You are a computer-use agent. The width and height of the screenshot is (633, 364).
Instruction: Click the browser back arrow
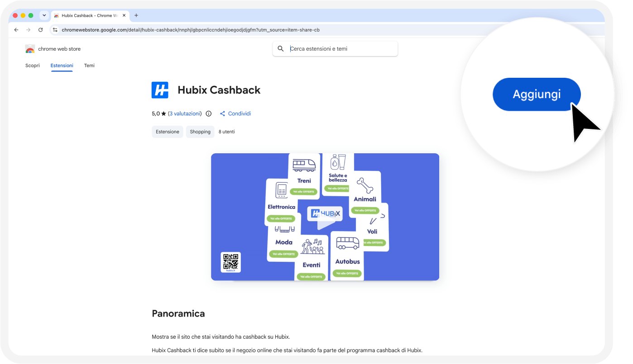[16, 30]
